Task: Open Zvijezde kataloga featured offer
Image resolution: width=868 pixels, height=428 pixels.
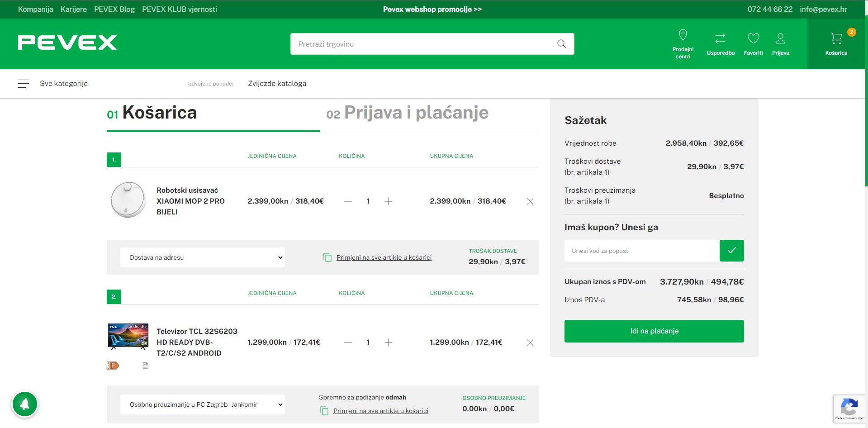Action: point(277,83)
